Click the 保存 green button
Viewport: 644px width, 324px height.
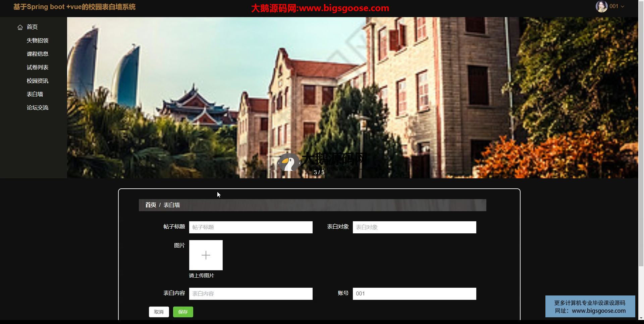click(183, 312)
